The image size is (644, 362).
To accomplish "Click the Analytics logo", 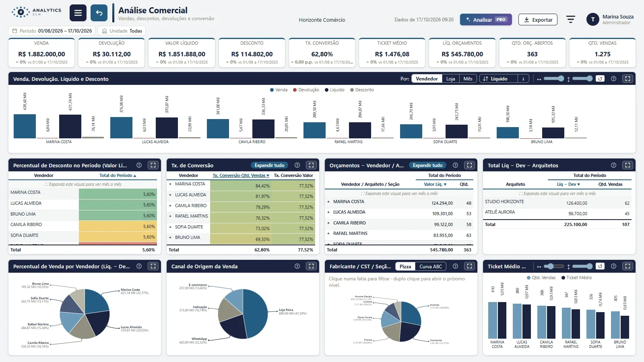I will [x=36, y=12].
